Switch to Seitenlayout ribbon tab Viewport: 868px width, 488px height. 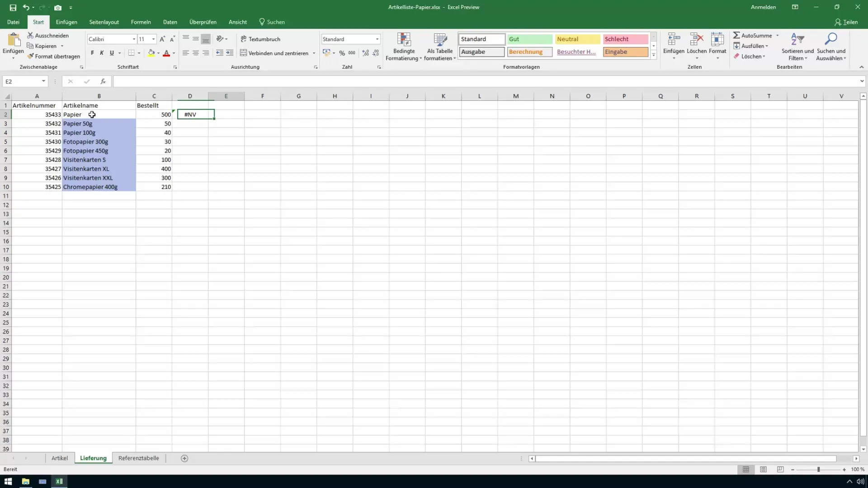(x=104, y=22)
